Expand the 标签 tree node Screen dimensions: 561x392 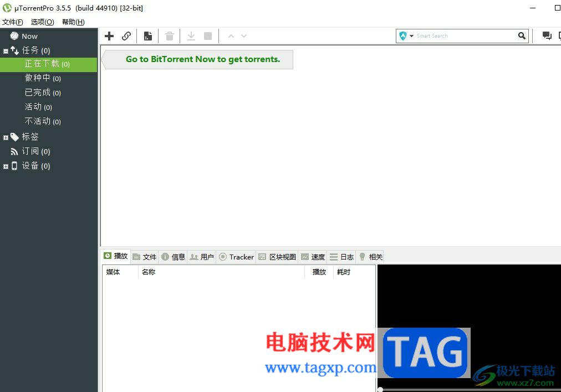[6, 138]
